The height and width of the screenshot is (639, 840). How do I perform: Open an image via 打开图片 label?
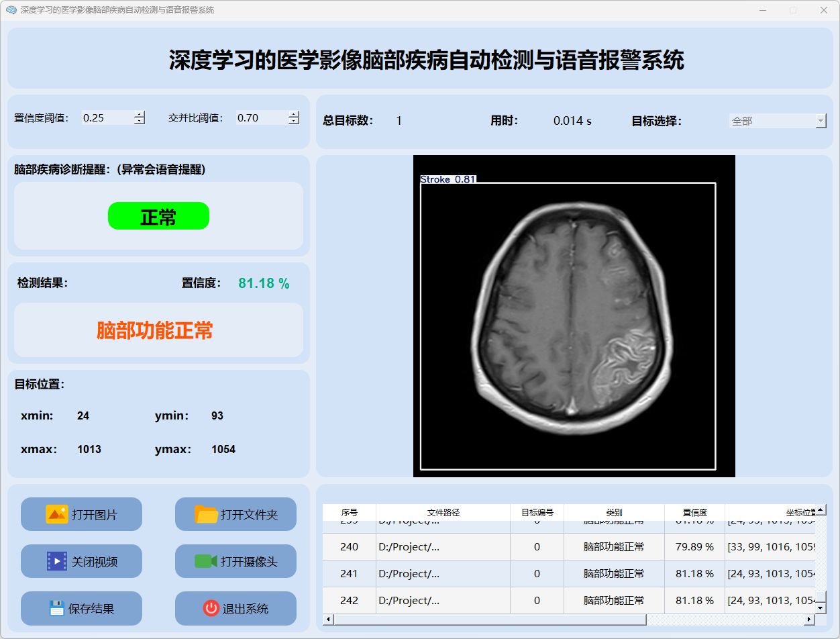coord(95,515)
